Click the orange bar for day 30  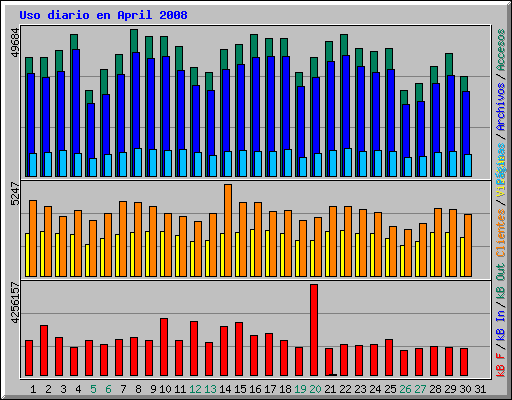(x=468, y=246)
